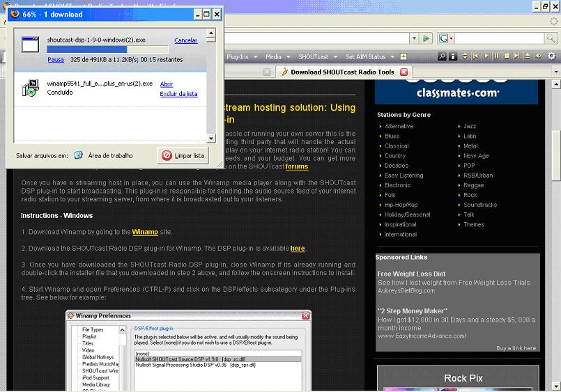Skip to previous track in Winamp toolbar

click(475, 56)
